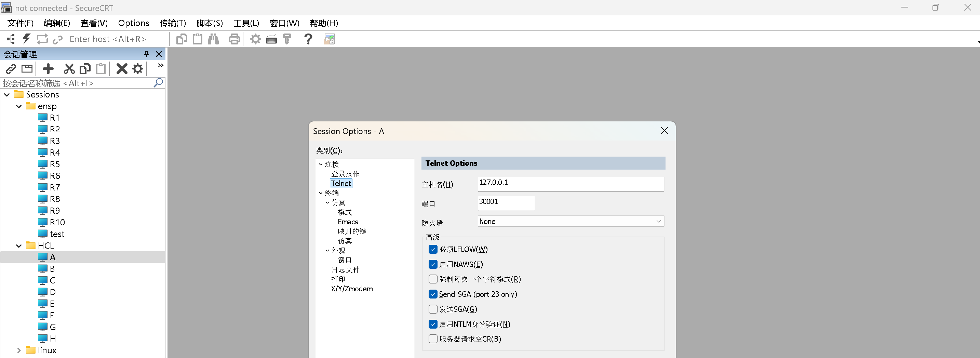
Task: Close the Session Options - A dialog
Action: click(x=664, y=131)
